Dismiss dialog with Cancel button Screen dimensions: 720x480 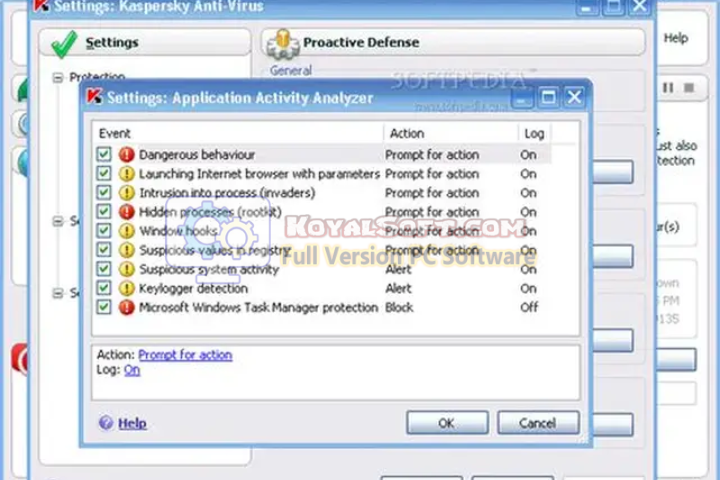pyautogui.click(x=538, y=423)
